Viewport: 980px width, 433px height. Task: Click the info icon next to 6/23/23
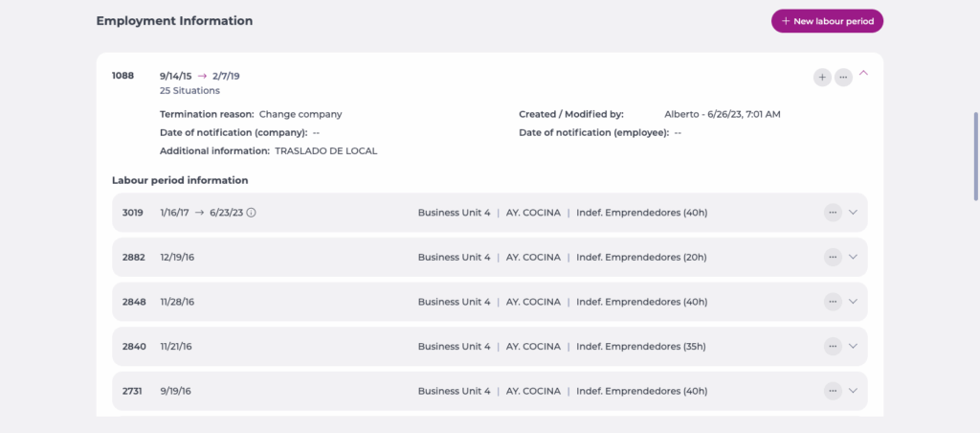pos(251,213)
